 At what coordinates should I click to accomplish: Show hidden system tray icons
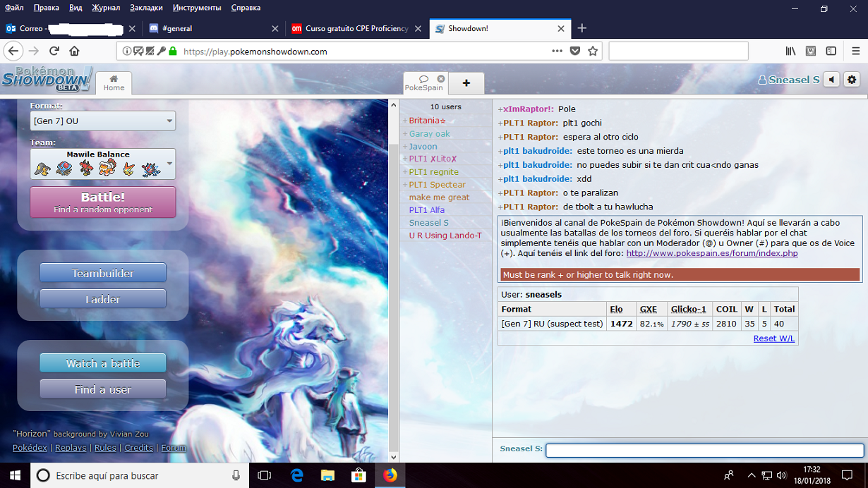[752, 475]
